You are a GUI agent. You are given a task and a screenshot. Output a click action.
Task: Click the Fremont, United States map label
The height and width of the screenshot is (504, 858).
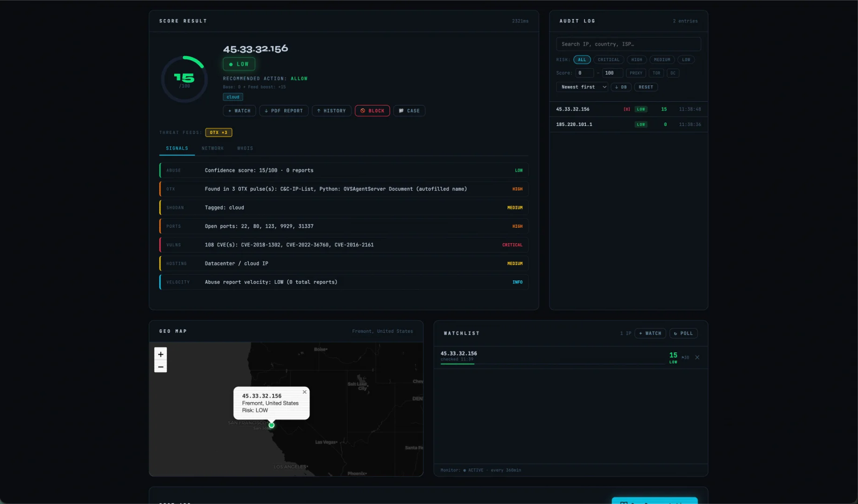pyautogui.click(x=382, y=331)
